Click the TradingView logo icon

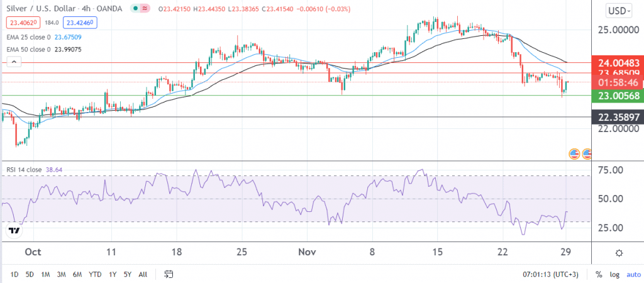click(x=14, y=231)
